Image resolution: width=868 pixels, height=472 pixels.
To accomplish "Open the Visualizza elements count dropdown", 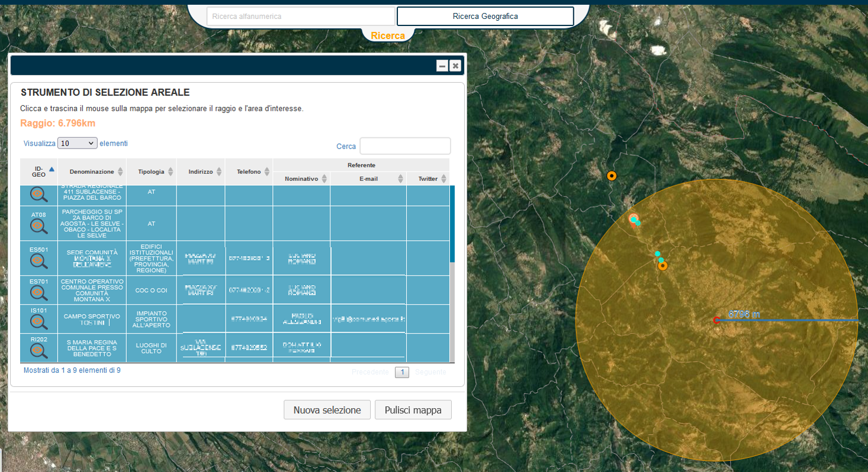I will coord(77,143).
